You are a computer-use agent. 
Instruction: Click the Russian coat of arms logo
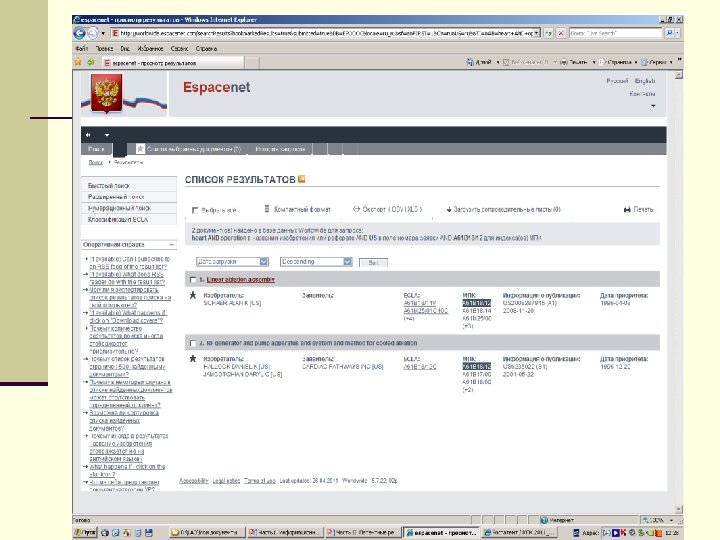107,93
